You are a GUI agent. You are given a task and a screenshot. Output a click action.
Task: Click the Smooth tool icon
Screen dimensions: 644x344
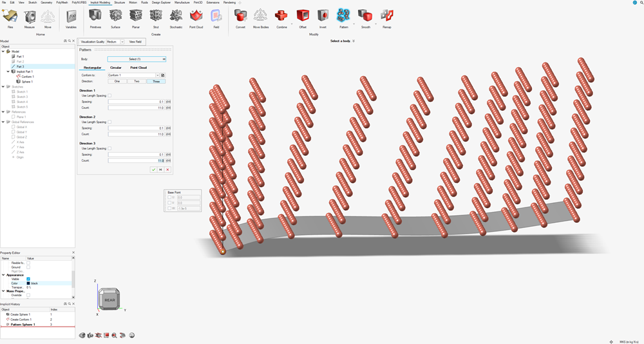[365, 17]
